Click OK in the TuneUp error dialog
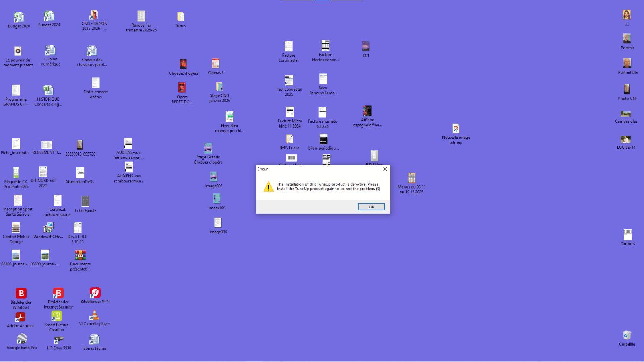The image size is (644, 362). tap(371, 207)
